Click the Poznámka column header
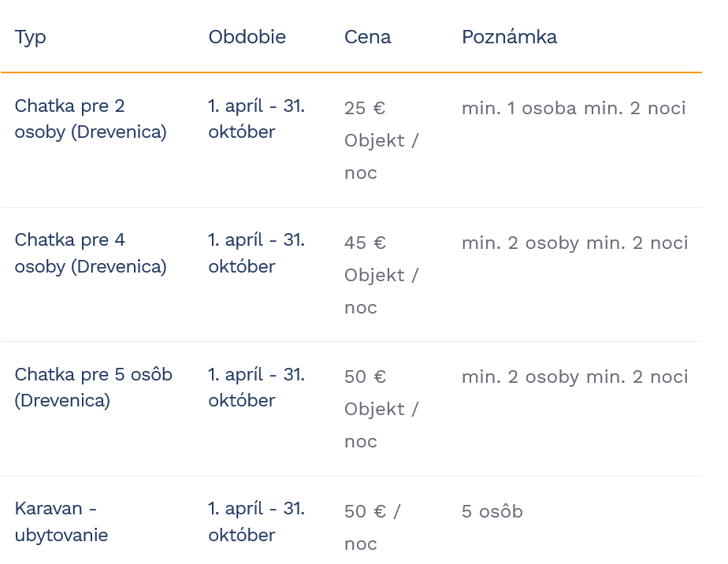This screenshot has height=564, width=728. (509, 37)
